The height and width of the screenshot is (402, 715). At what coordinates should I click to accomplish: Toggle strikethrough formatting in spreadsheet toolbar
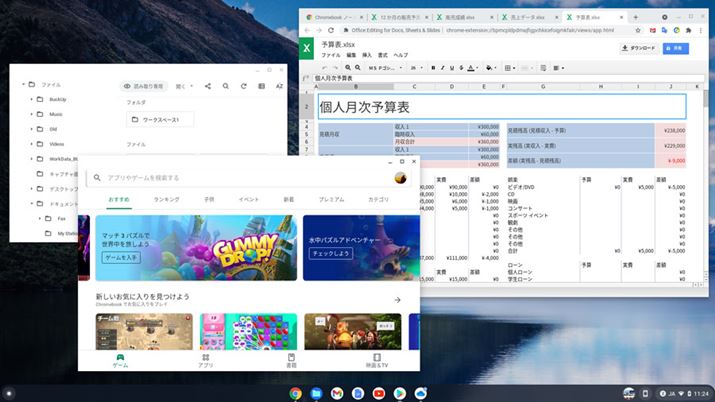[461, 68]
